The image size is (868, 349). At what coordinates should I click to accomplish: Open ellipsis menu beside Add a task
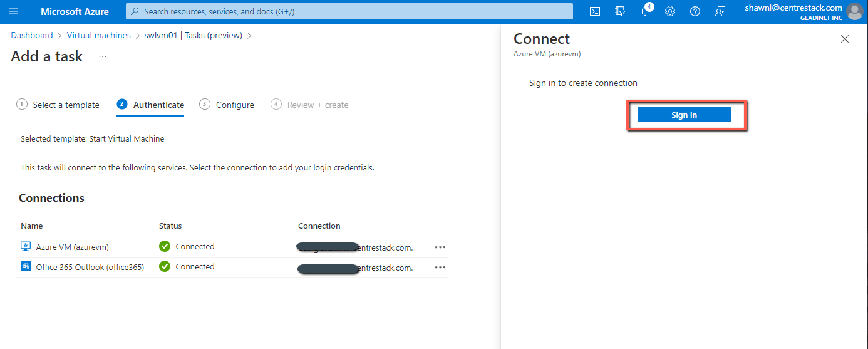pos(103,56)
